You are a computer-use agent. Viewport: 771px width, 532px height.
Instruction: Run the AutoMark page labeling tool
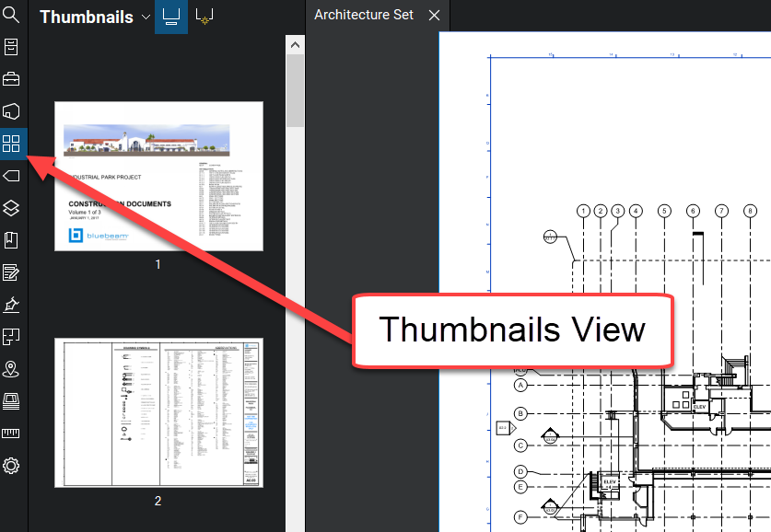(204, 16)
